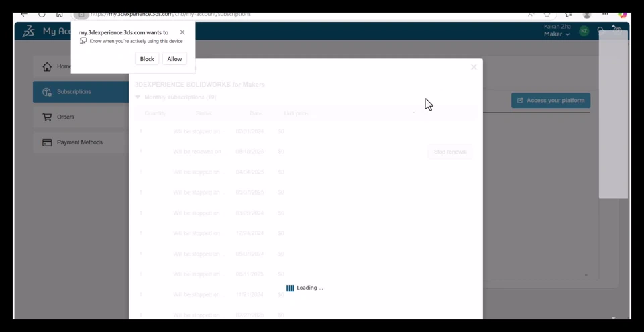Click the 02/01/2024 date cell
This screenshot has width=644, height=332.
tap(250, 131)
